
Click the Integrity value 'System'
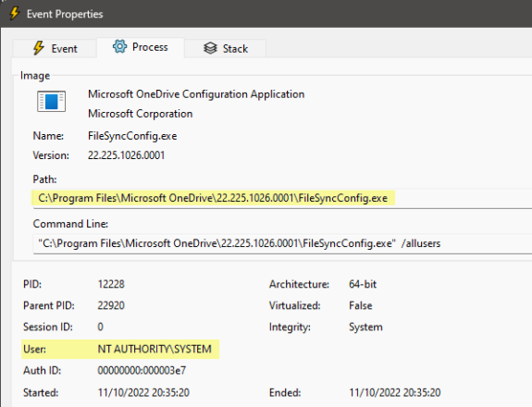[365, 327]
